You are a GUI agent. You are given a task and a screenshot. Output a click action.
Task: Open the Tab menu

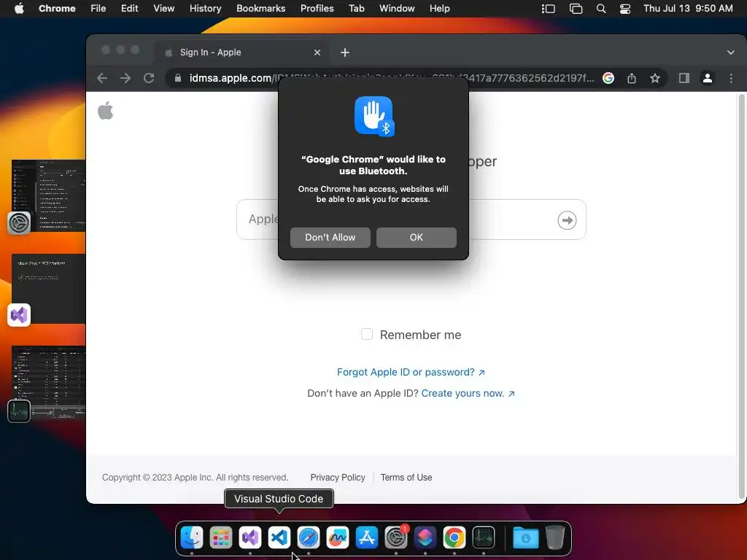[x=356, y=9]
